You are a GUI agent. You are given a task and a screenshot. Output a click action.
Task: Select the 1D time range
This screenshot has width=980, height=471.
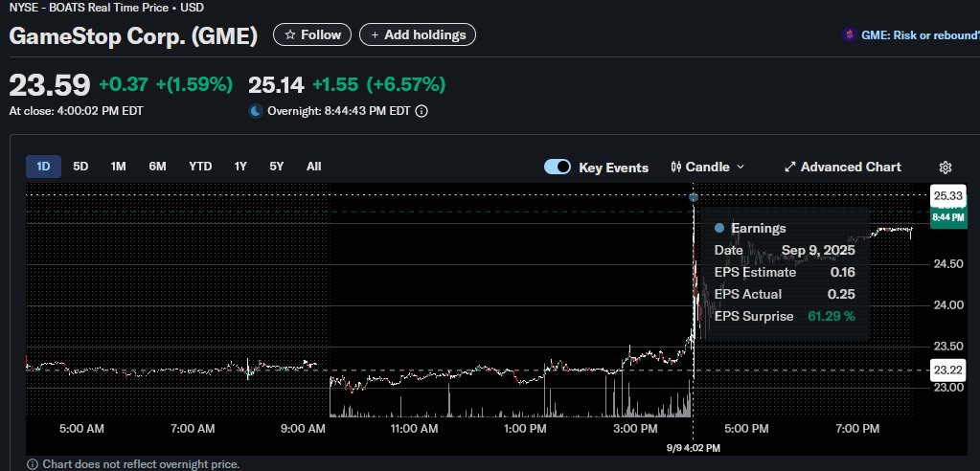pyautogui.click(x=43, y=167)
